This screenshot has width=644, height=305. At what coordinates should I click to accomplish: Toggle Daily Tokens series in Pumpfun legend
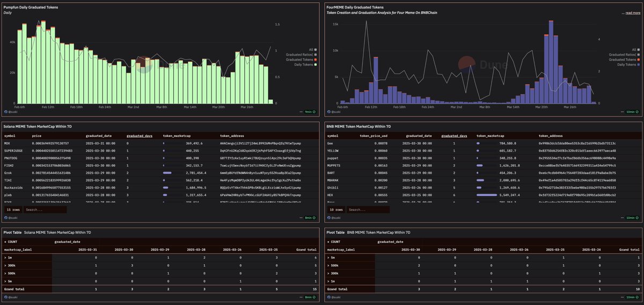click(305, 64)
